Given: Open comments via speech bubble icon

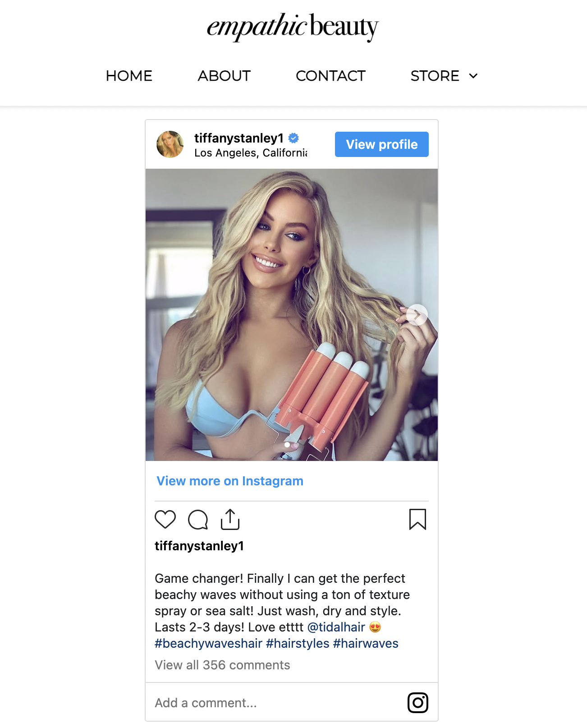Looking at the screenshot, I should tap(198, 520).
